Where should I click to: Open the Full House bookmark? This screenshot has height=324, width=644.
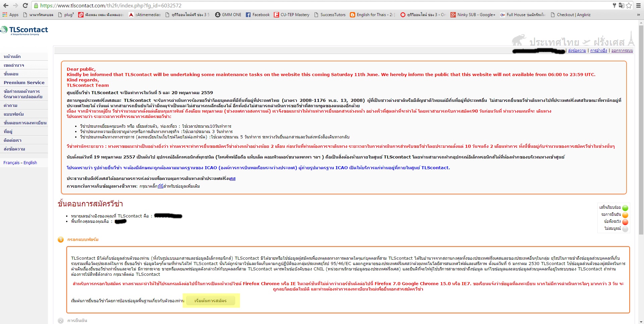[523, 15]
